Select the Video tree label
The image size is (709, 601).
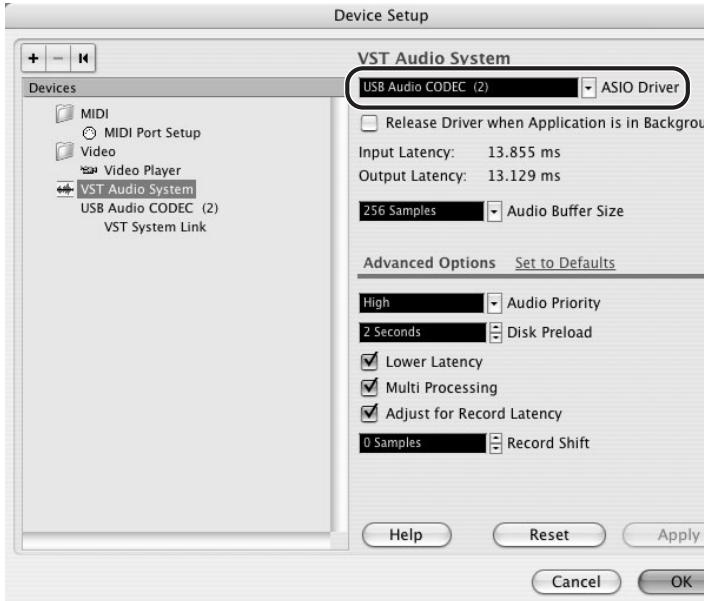[x=98, y=151]
